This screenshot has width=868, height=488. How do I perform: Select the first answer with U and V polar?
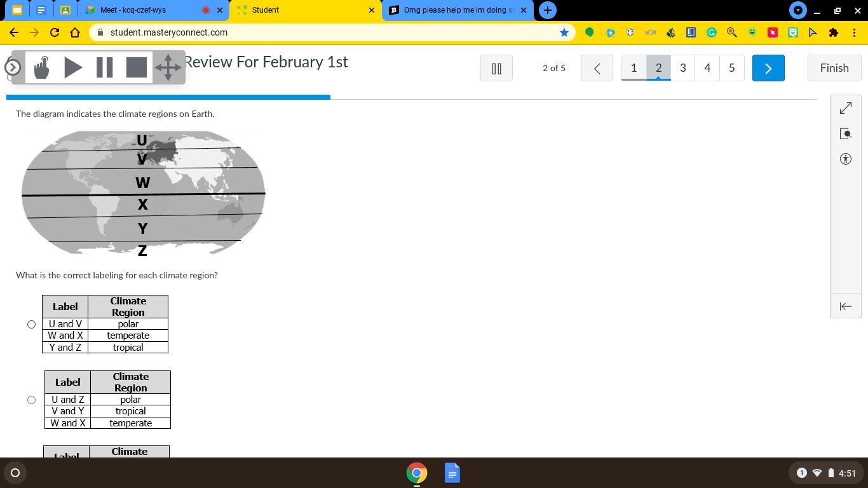pyautogui.click(x=31, y=325)
